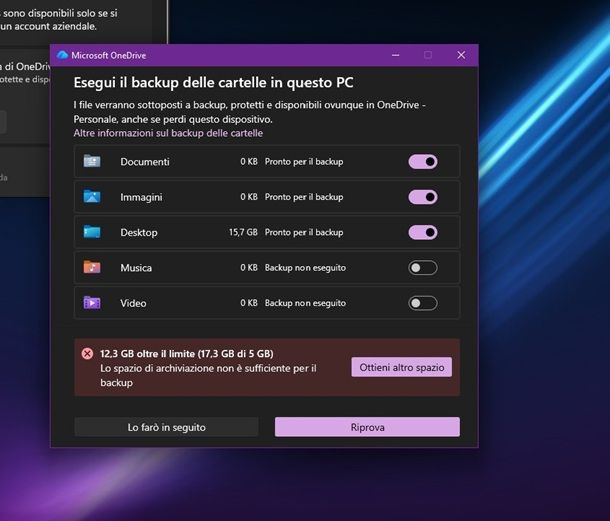Click the Documenti folder icon

pos(92,161)
